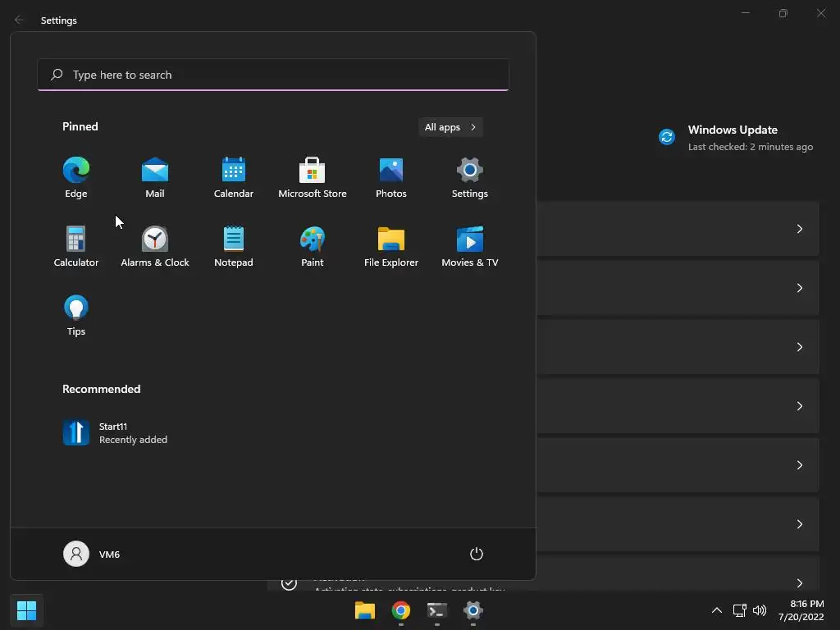Open the Edge browser from pinned apps
The height and width of the screenshot is (630, 840).
point(76,178)
